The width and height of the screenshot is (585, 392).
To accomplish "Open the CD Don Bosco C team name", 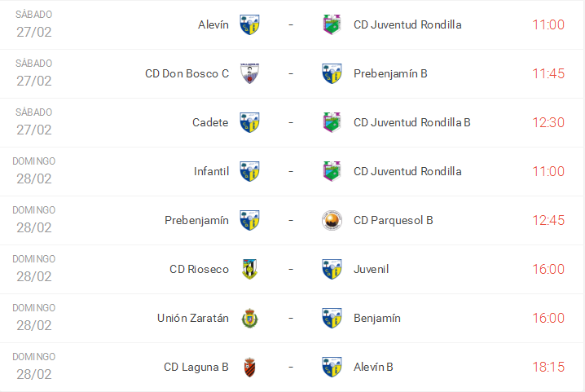I will (187, 73).
